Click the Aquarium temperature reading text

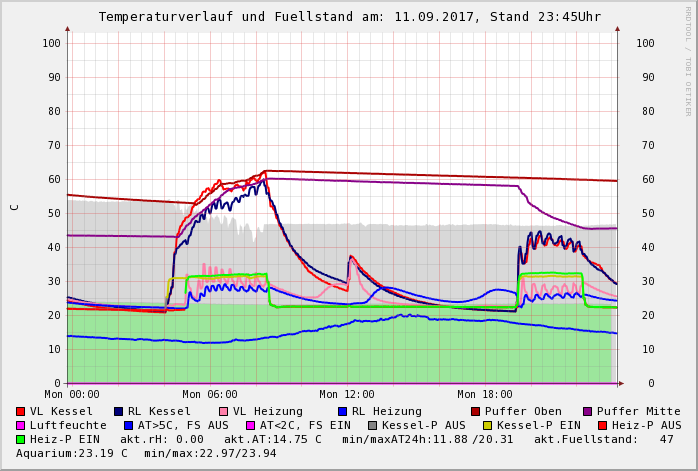pos(72,453)
